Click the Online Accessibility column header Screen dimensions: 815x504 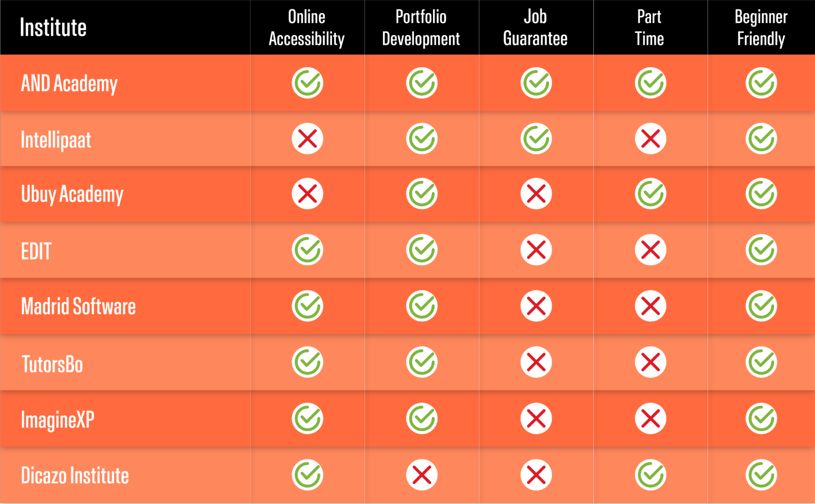pyautogui.click(x=307, y=28)
